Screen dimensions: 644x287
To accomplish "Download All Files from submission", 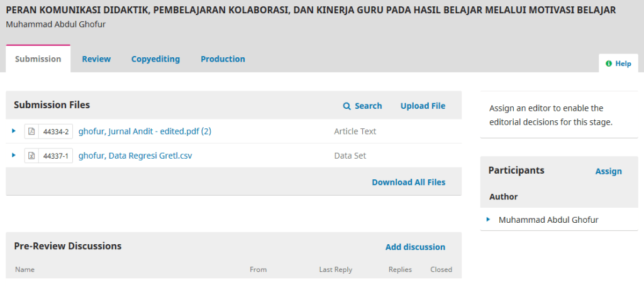I will point(408,183).
